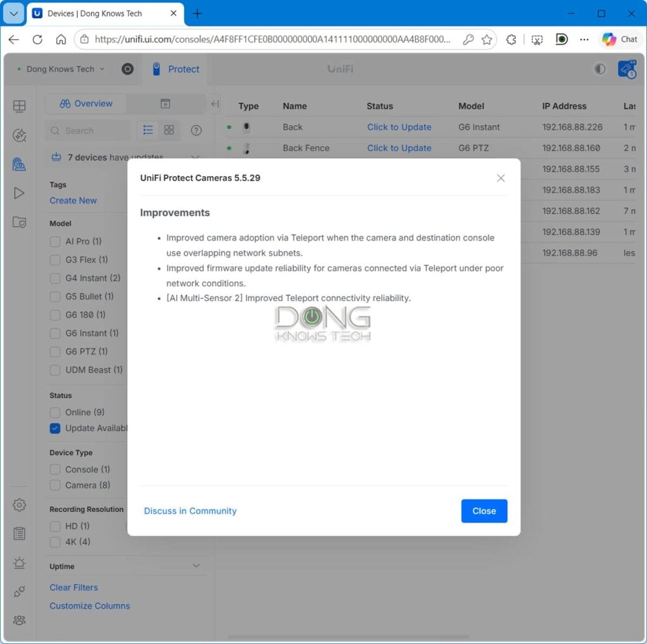Screen dimensions: 647x644
Task: Click Create New tag link
Action: click(73, 200)
